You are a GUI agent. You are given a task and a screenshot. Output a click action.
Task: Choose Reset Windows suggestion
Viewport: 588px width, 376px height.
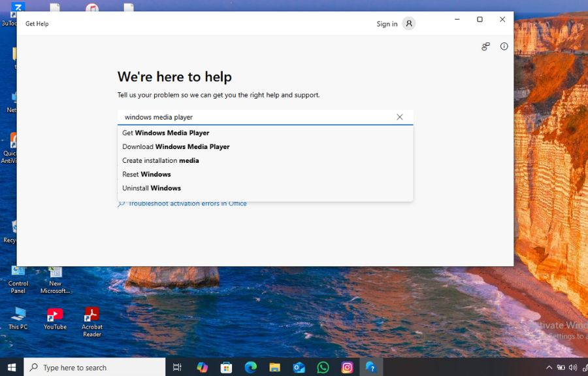tap(265, 175)
